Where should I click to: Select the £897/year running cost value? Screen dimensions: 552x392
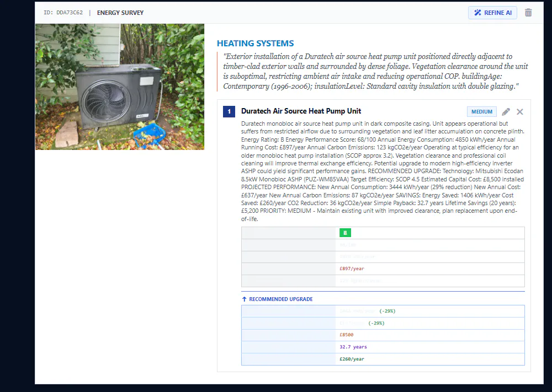point(352,269)
